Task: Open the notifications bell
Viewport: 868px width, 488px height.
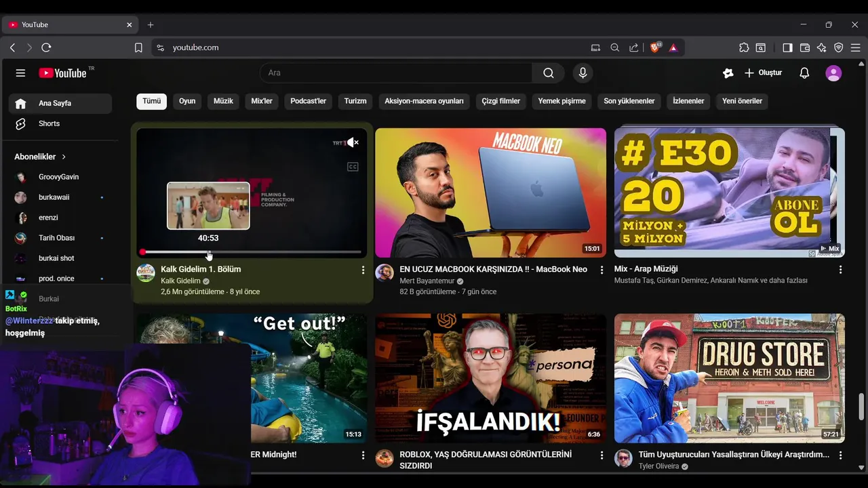Action: tap(804, 73)
